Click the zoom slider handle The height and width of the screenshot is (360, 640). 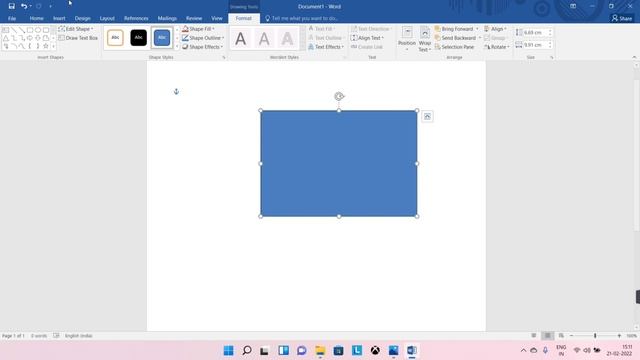[x=595, y=336]
